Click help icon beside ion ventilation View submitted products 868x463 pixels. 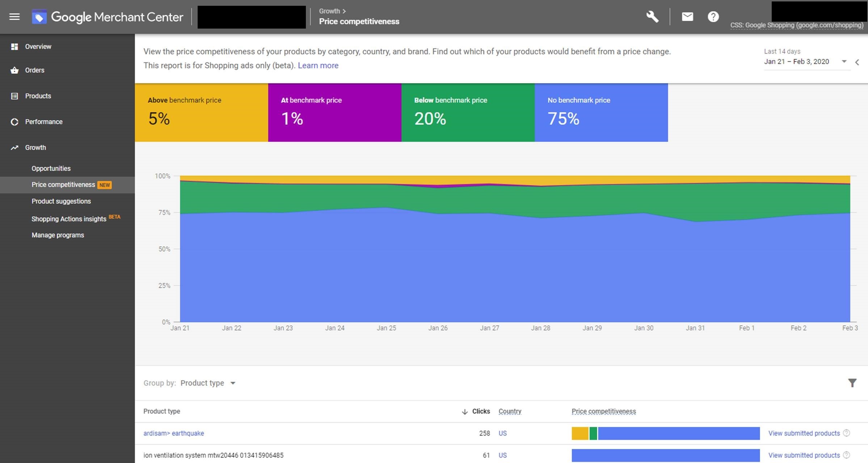coord(846,455)
